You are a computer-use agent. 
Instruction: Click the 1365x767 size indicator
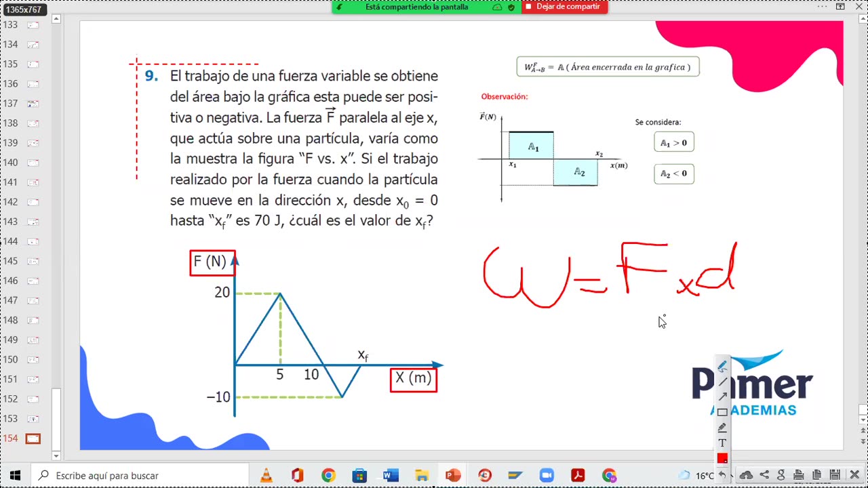[x=24, y=9]
